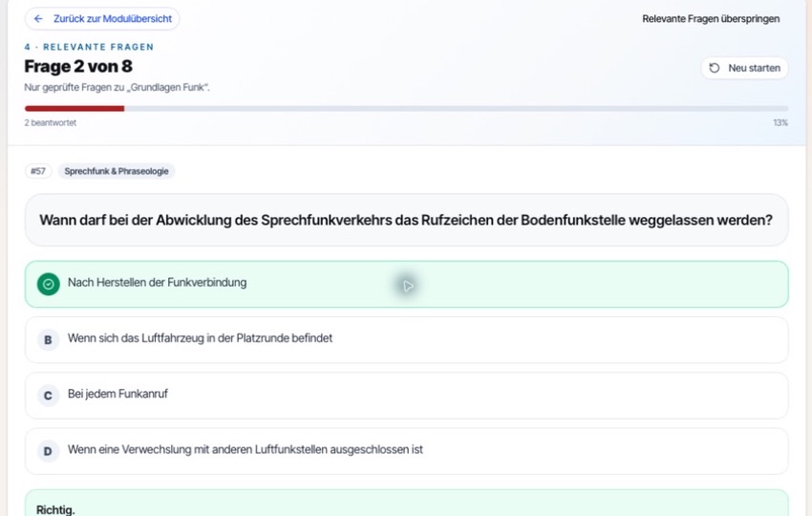Click the #57 question number tag
Viewport: 812px width, 516px height.
point(38,171)
